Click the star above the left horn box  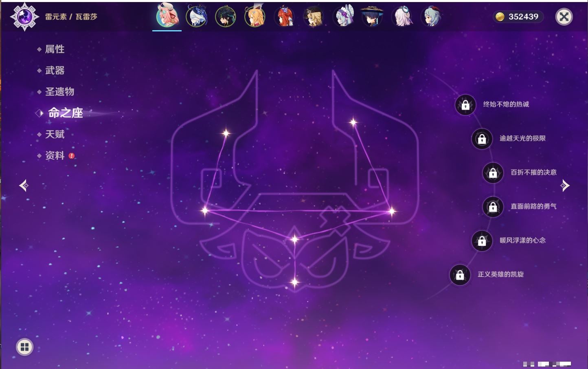(x=226, y=133)
